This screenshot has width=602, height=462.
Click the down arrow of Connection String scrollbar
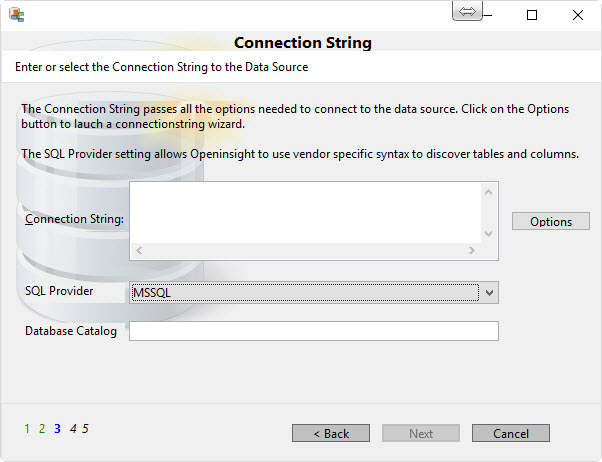(x=488, y=233)
